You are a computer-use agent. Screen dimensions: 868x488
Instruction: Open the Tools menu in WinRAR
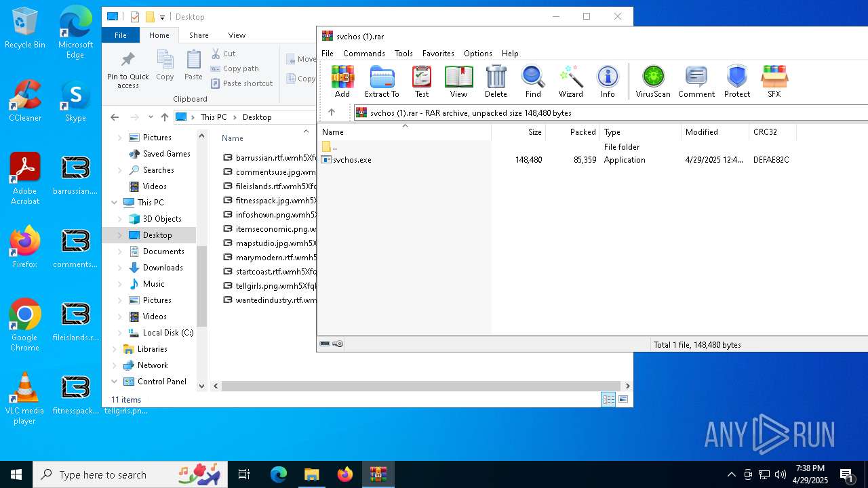pyautogui.click(x=403, y=54)
